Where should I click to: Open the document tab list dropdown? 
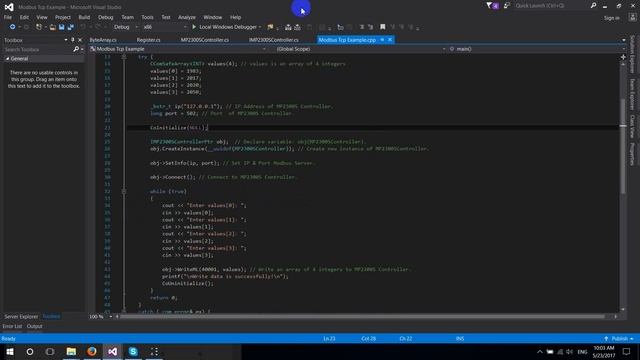(624, 40)
